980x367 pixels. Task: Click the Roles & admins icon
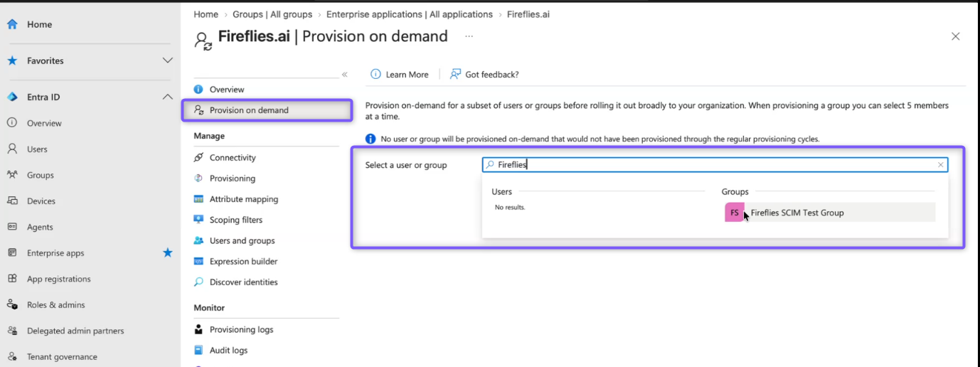coord(12,304)
